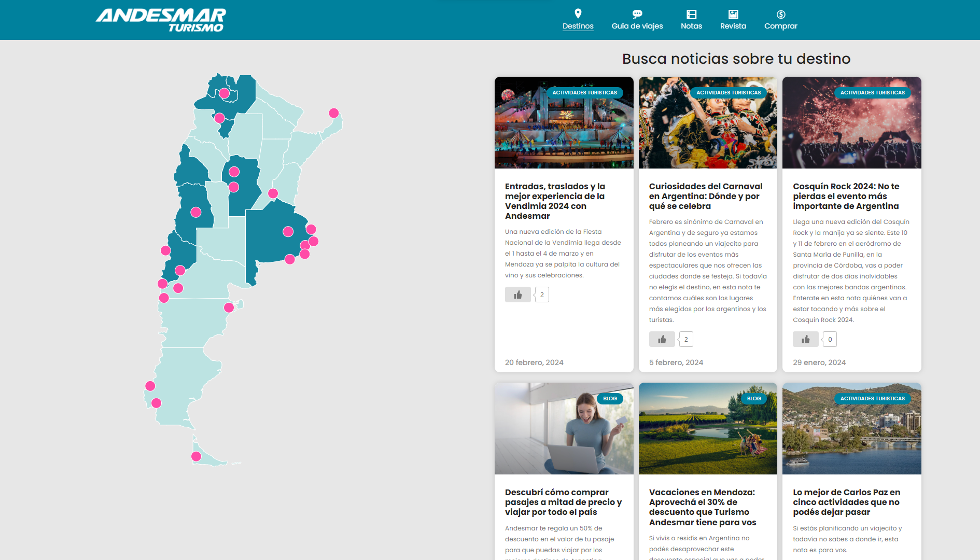Open the Destinos menu label
The height and width of the screenshot is (560, 980).
coord(578,26)
